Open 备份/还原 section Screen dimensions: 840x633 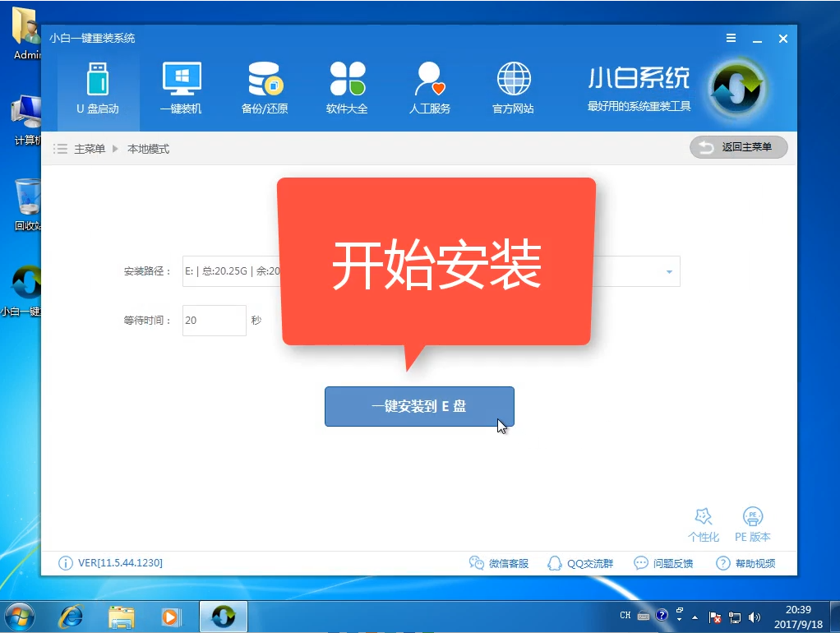[x=265, y=89]
